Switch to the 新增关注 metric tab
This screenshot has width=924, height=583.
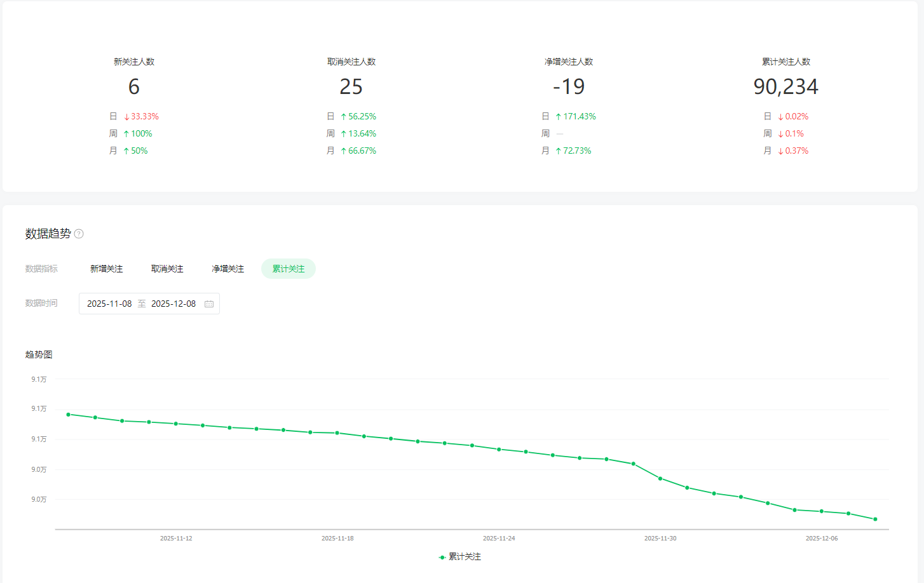107,269
